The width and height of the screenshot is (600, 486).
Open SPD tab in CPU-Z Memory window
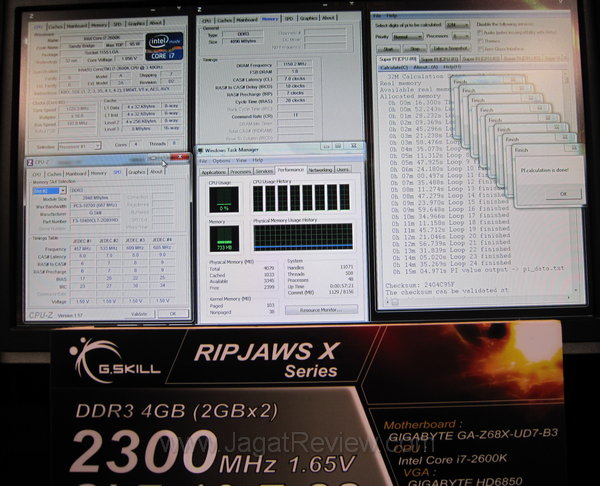point(289,18)
